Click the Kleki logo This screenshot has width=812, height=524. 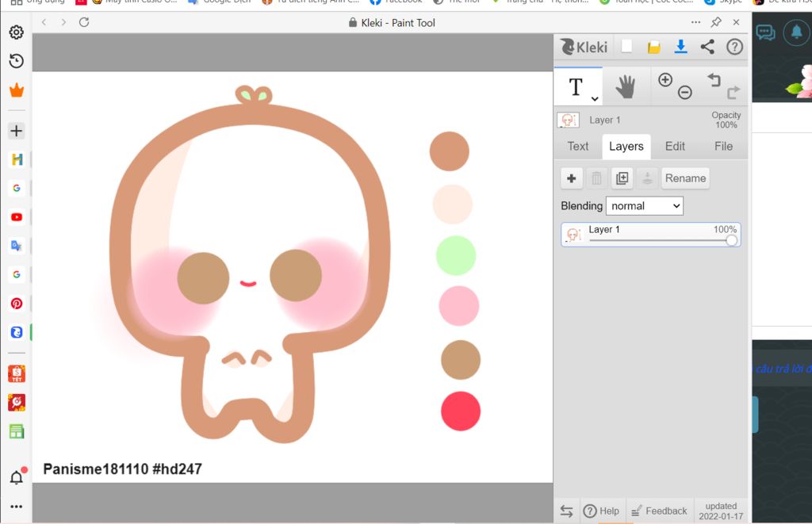tap(584, 47)
